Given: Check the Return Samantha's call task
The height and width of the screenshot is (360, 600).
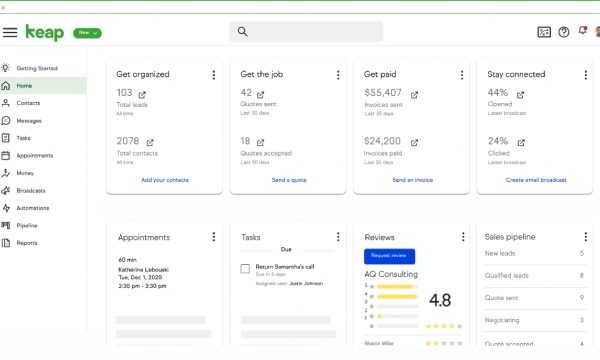Looking at the screenshot, I should (x=245, y=269).
